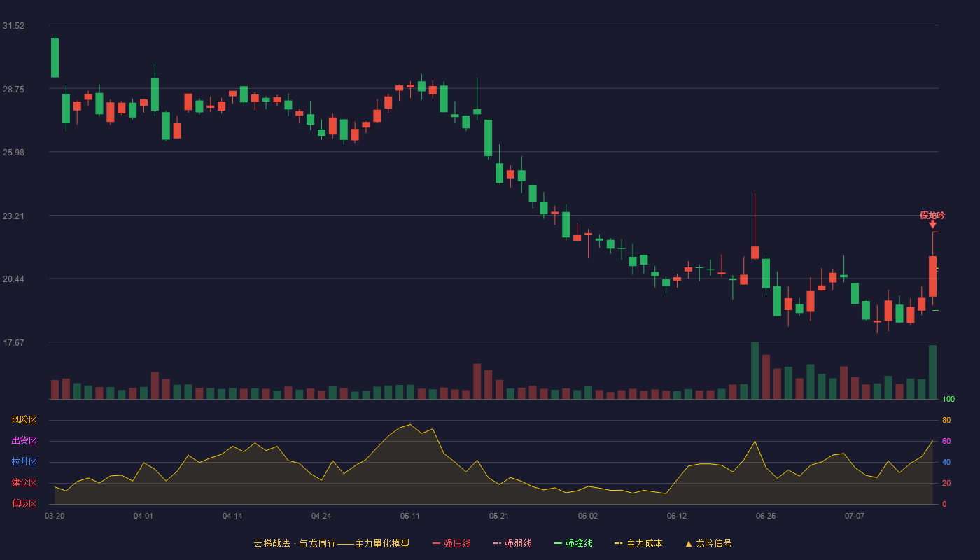Click the orange 80 indicator scale value
Image resolution: width=980 pixels, height=560 pixels.
click(946, 420)
